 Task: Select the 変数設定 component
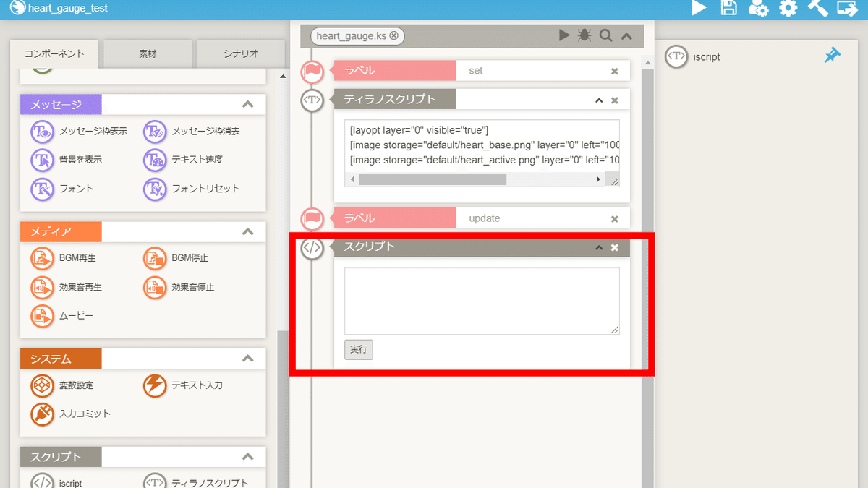[x=62, y=385]
